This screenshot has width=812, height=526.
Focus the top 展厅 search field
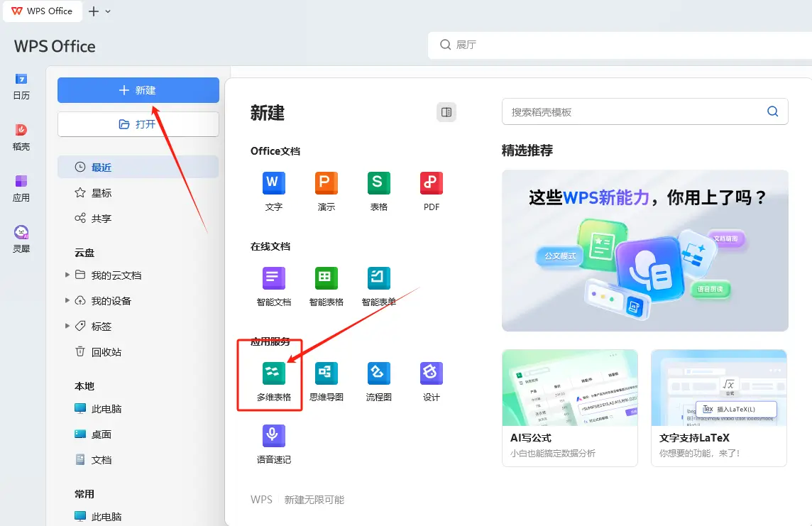(620, 45)
